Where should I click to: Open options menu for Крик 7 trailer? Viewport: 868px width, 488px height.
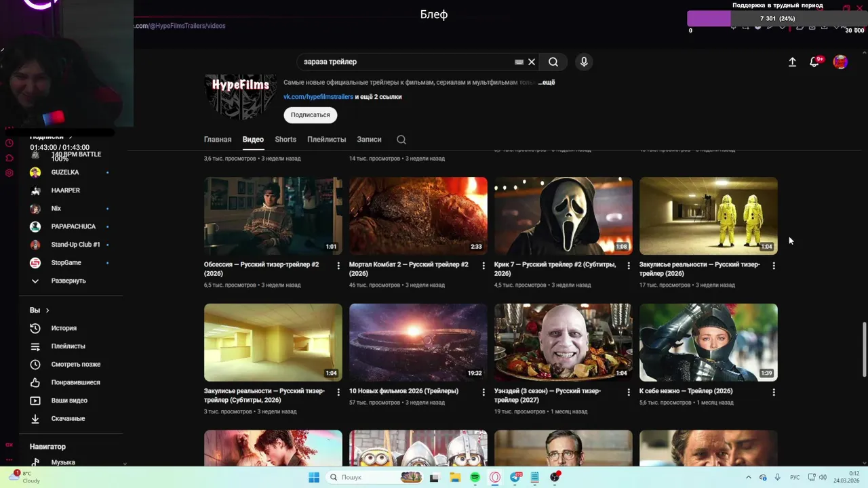(629, 266)
